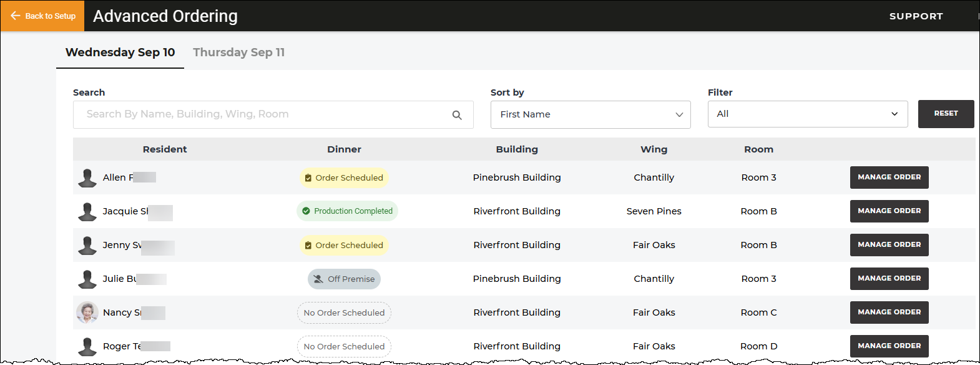
Task: Click Seven Pines wing cell
Action: 654,211
